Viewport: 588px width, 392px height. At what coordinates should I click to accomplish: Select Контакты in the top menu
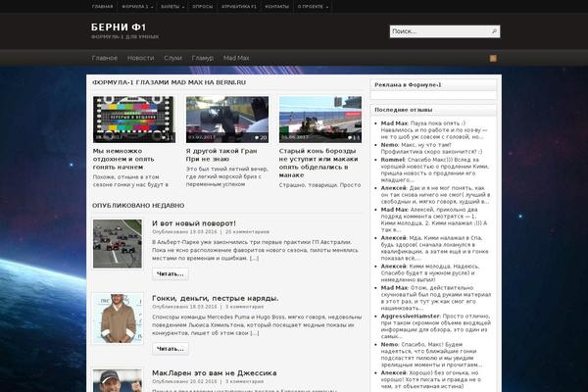click(276, 6)
